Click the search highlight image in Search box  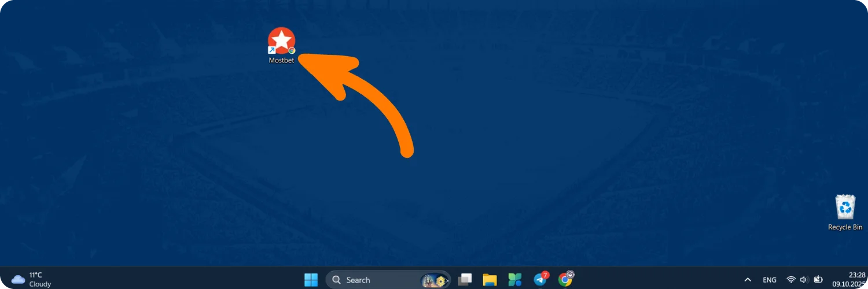tap(435, 280)
